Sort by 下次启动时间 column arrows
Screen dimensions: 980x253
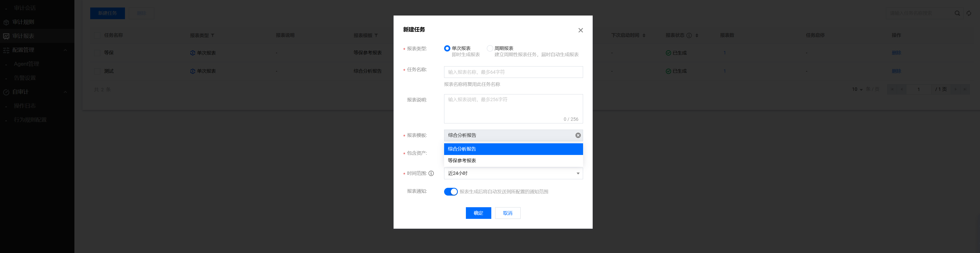[x=644, y=35]
